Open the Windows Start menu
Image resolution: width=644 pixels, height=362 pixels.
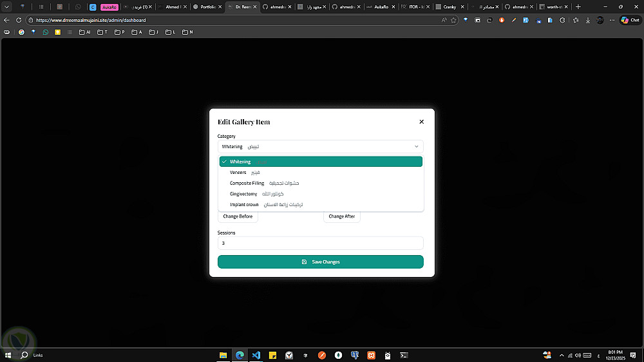8,355
